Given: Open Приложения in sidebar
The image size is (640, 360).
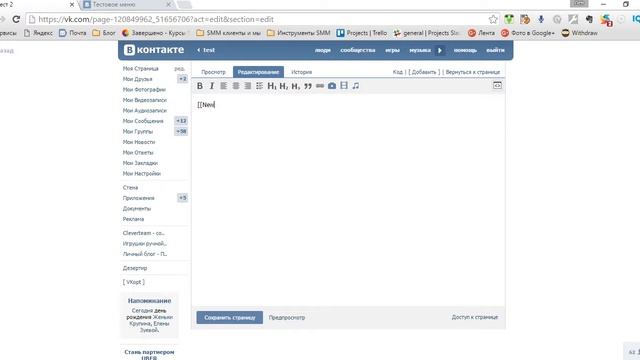Looking at the screenshot, I should coord(138,198).
